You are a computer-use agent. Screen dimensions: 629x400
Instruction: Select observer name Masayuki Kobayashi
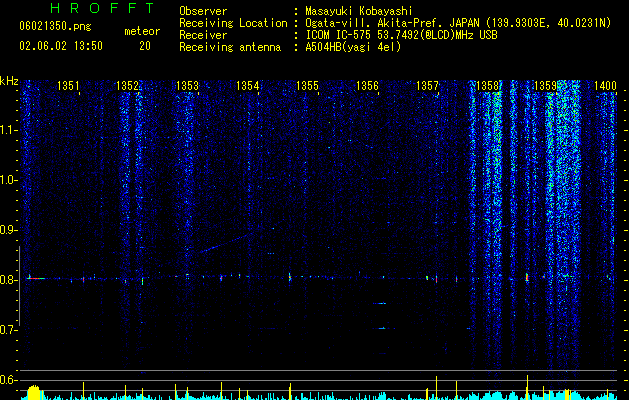[359, 11]
